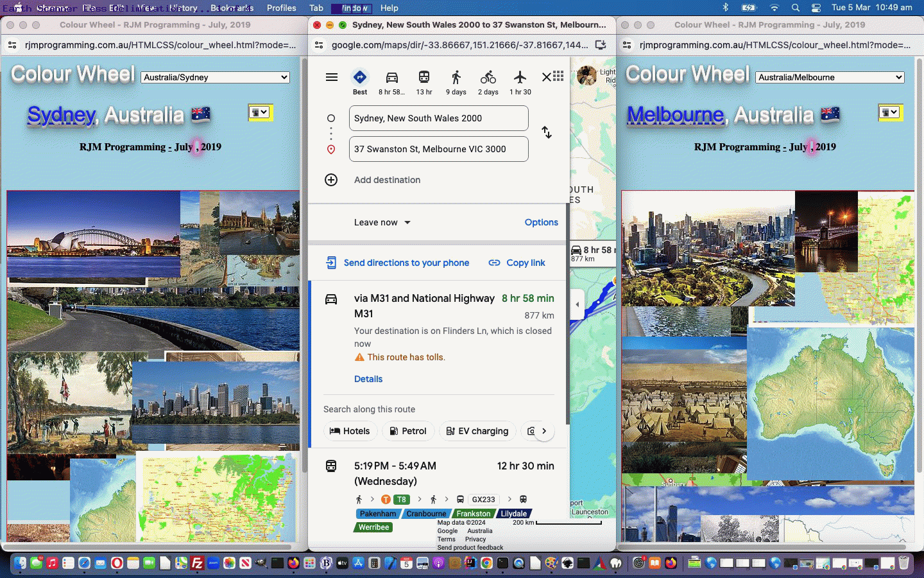Click Sydney Opera House photo thumbnail
Screen dimensions: 924x578
[x=94, y=234]
